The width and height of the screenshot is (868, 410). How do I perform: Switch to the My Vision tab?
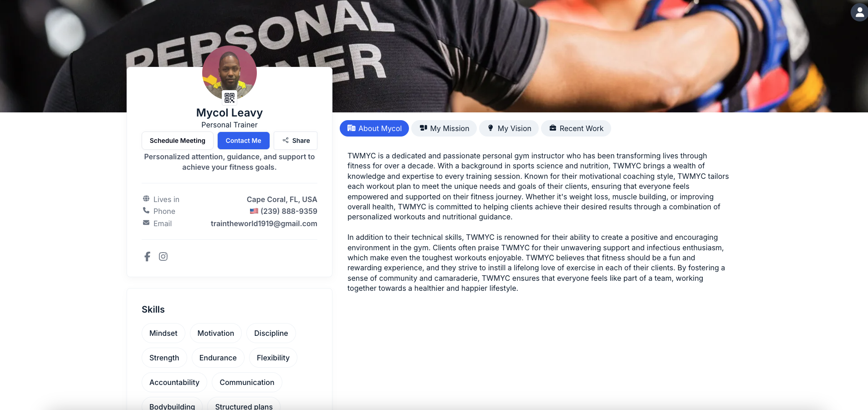[509, 128]
